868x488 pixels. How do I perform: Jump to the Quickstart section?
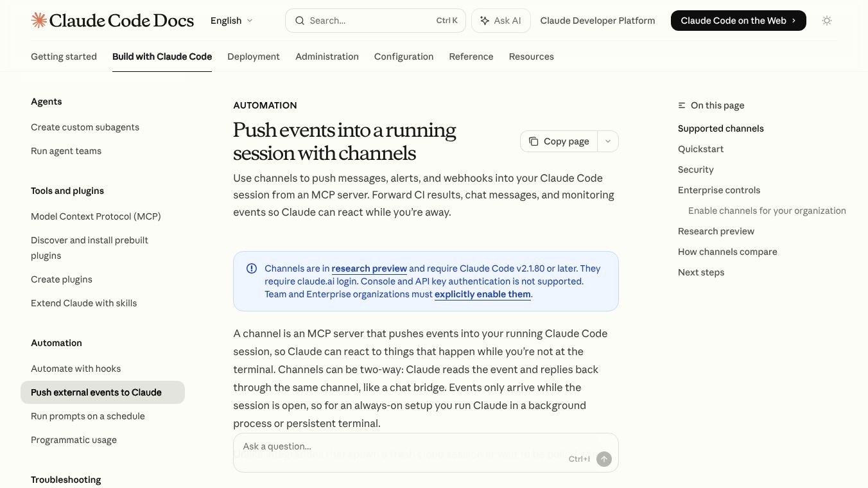tap(700, 149)
